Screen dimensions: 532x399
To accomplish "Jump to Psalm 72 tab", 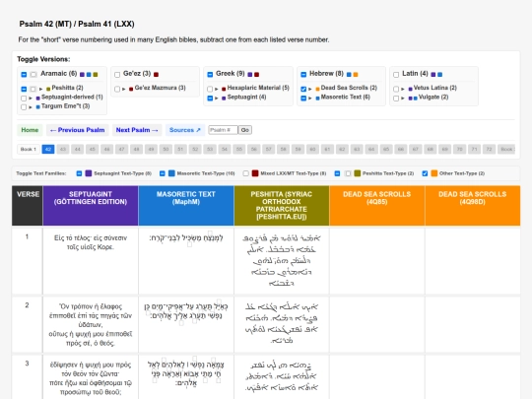I will (x=489, y=149).
